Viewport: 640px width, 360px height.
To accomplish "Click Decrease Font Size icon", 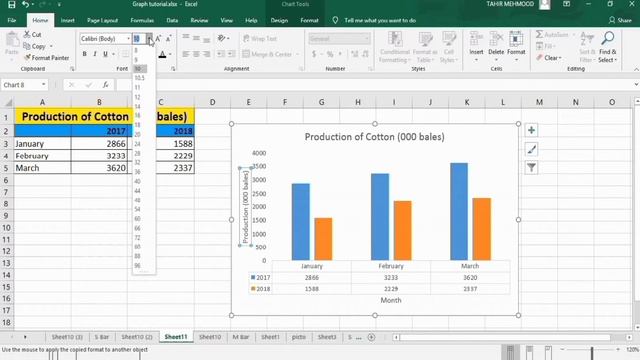I will (168, 38).
